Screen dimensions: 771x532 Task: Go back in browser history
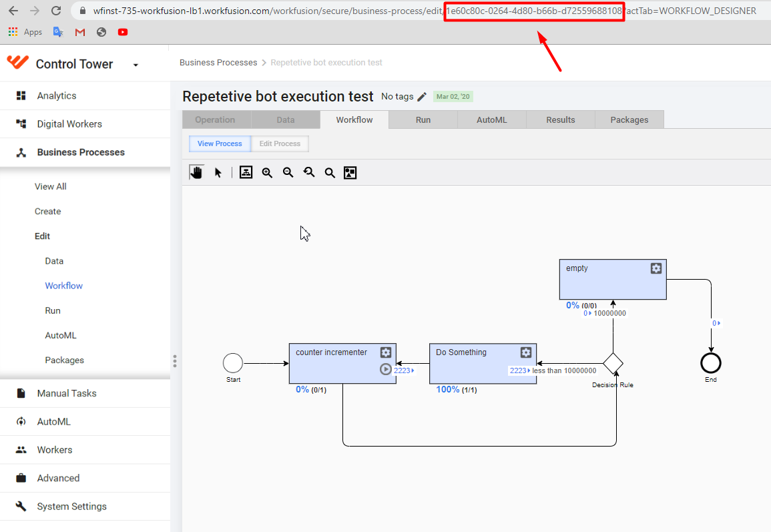(13, 10)
